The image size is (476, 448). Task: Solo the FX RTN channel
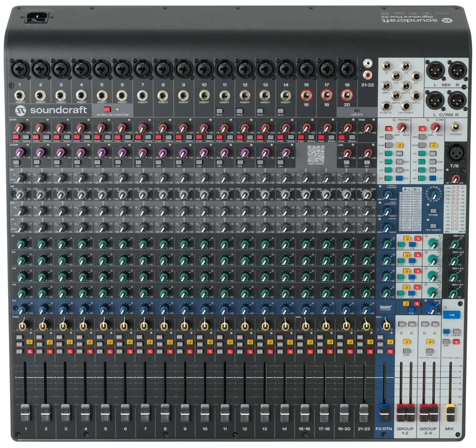(x=390, y=342)
